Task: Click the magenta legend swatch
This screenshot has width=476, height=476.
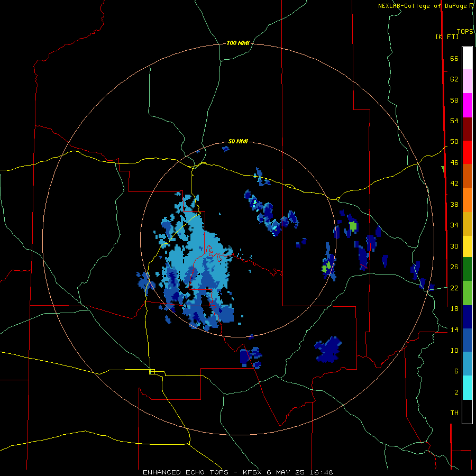Action: 467,105
